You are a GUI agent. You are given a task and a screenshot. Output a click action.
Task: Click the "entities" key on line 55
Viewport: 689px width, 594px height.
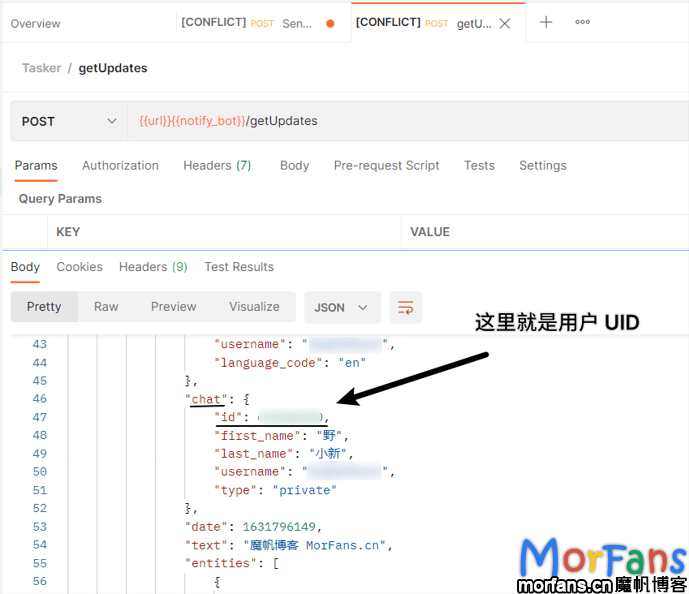click(x=221, y=563)
